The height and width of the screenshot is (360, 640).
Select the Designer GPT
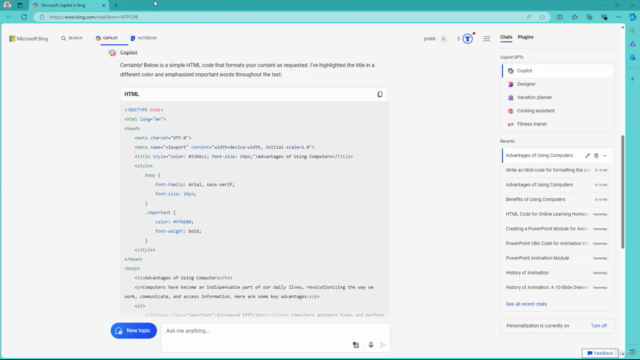click(558, 84)
